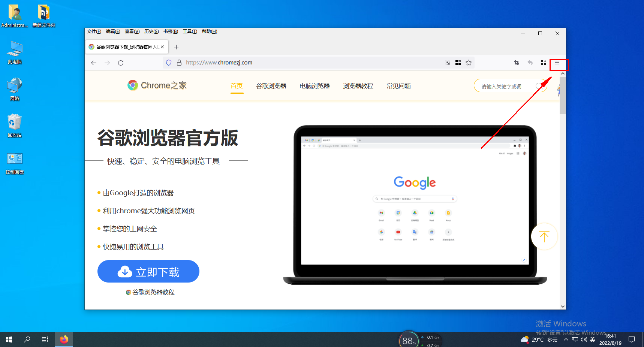The width and height of the screenshot is (644, 347).
Task: Reload the current page
Action: point(121,63)
